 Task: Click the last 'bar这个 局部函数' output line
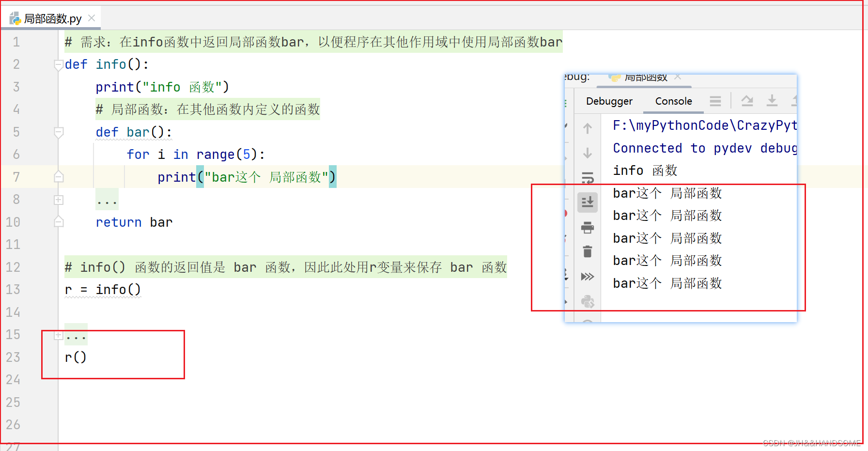click(667, 283)
